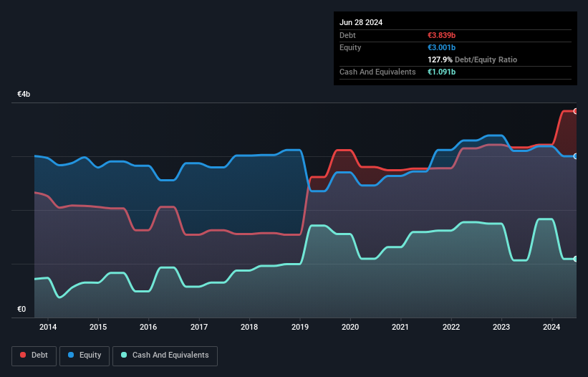Click the €1.091b cash value
The width and height of the screenshot is (588, 377).
pyautogui.click(x=441, y=72)
